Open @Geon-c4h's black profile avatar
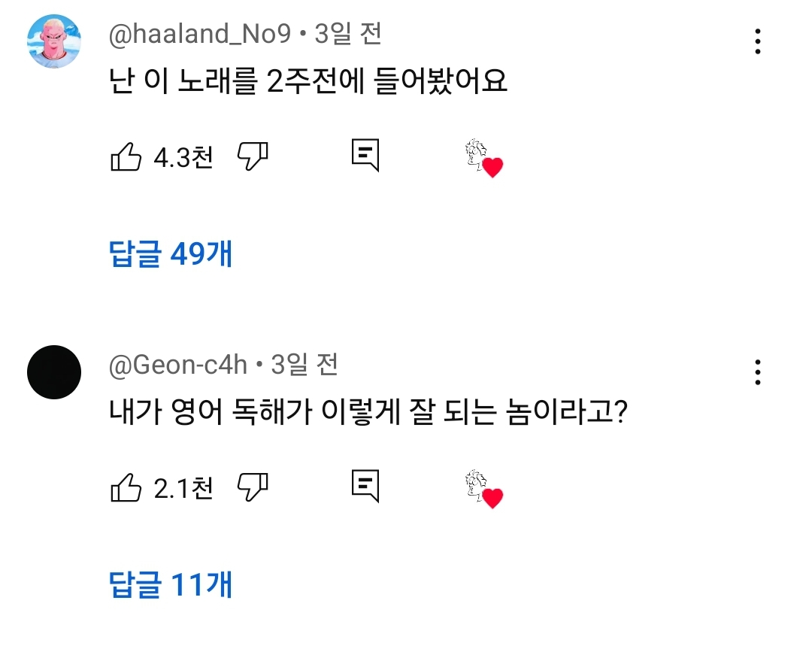The height and width of the screenshot is (655, 812). (x=53, y=372)
